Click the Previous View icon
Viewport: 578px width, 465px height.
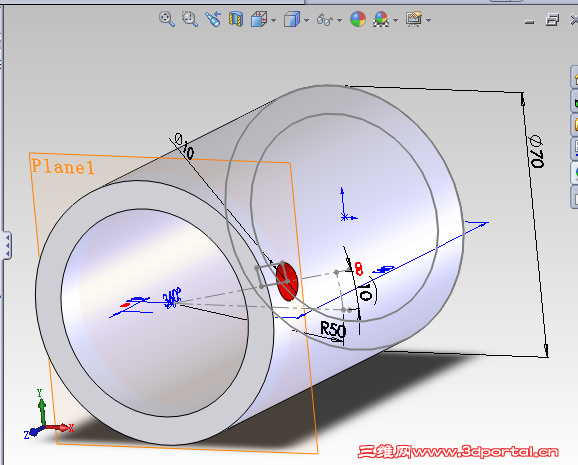pyautogui.click(x=213, y=19)
